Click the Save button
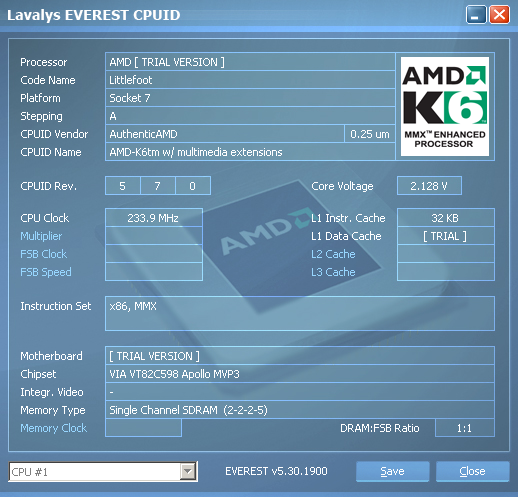 coord(392,471)
